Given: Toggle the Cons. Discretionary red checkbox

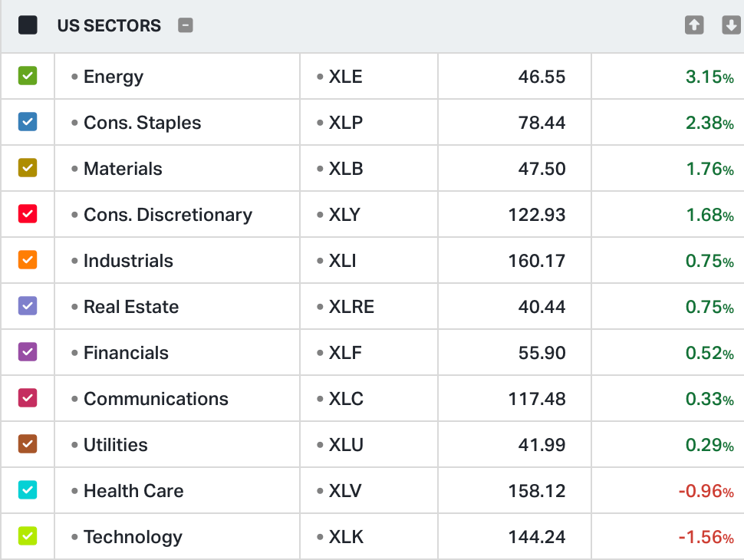Looking at the screenshot, I should point(28,214).
